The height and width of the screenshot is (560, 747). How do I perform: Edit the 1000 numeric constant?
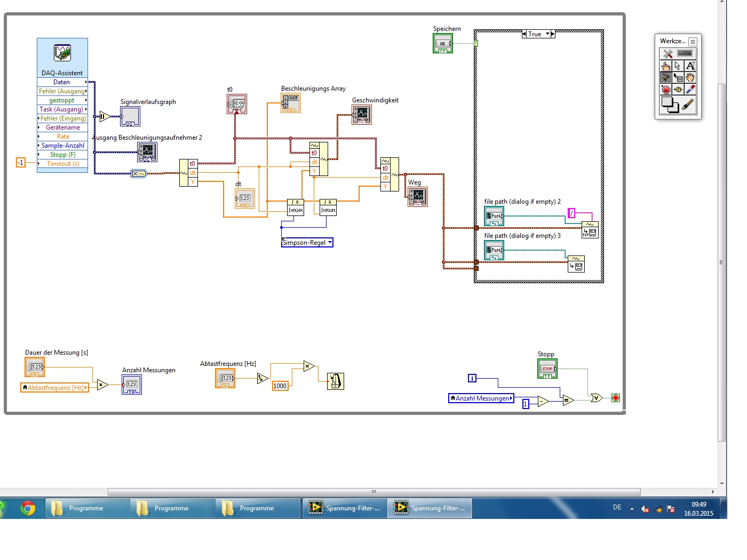(280, 386)
